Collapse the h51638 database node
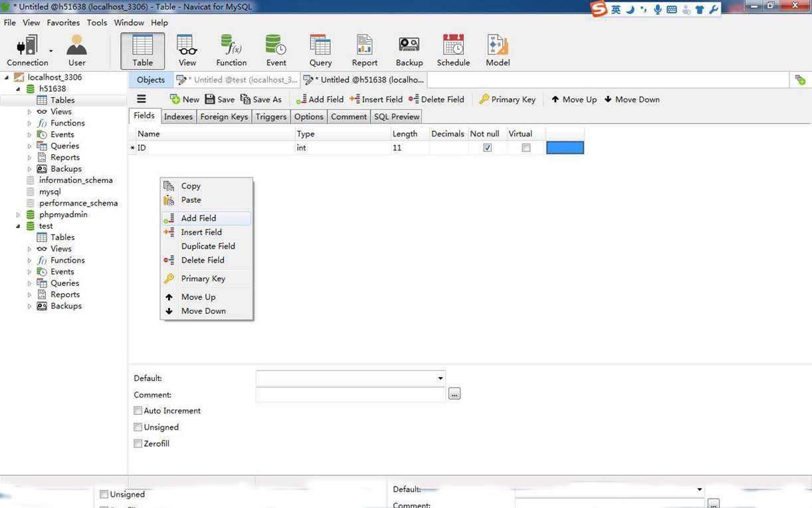812x508 pixels. pos(18,88)
